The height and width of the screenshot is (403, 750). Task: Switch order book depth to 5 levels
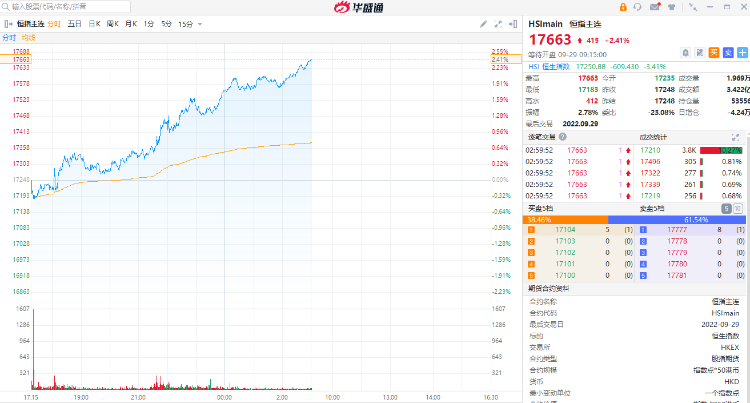point(727,207)
